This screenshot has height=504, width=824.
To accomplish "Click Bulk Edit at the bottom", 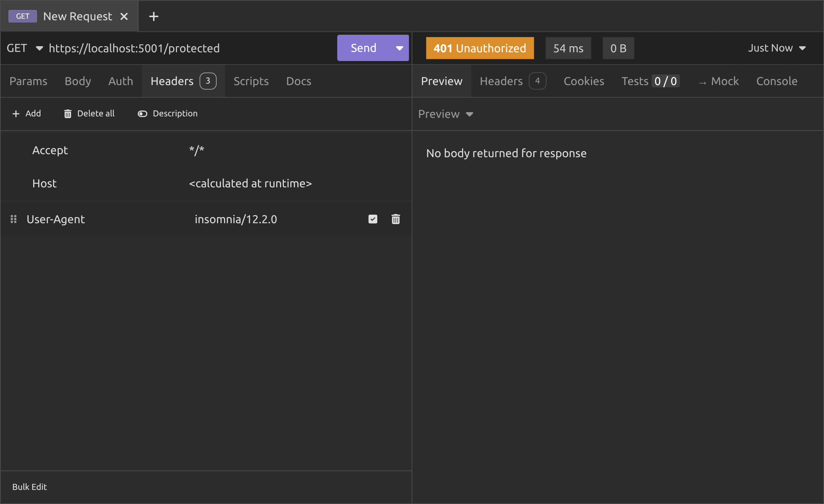I will 29,487.
